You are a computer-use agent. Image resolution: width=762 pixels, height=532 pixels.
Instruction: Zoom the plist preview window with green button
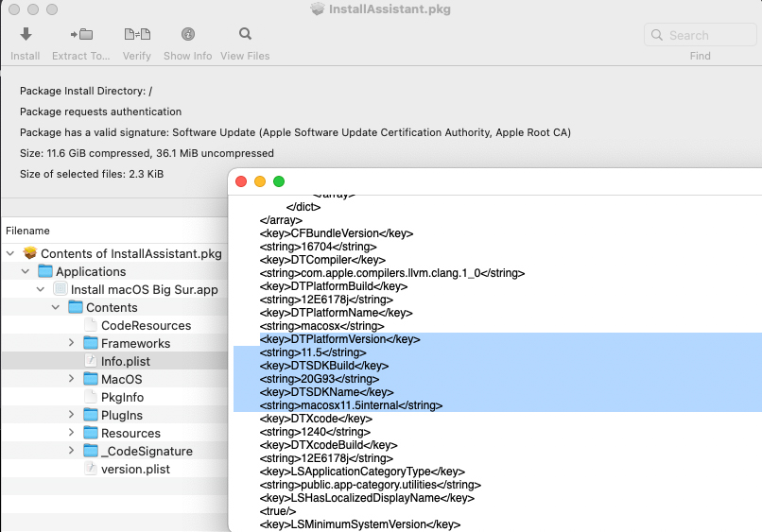[x=279, y=181]
